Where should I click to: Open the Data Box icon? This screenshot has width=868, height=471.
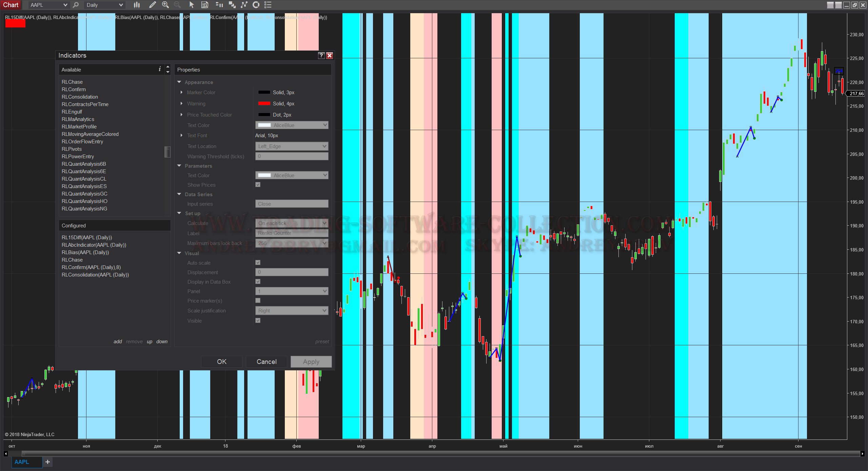pyautogui.click(x=205, y=5)
